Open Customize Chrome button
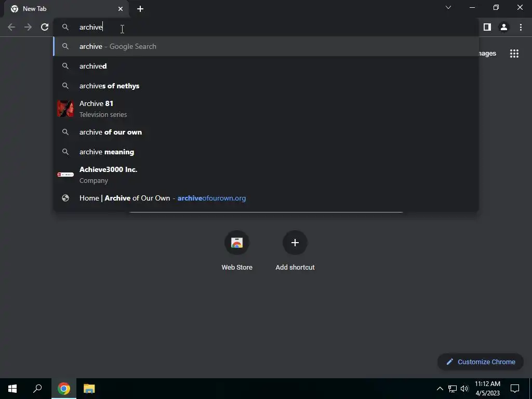Image resolution: width=532 pixels, height=399 pixels. (x=481, y=362)
